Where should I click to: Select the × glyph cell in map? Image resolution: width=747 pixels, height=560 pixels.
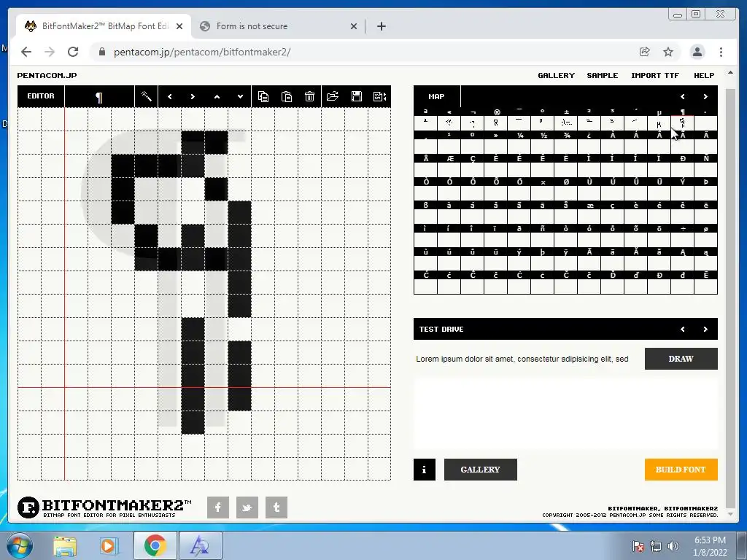542,192
